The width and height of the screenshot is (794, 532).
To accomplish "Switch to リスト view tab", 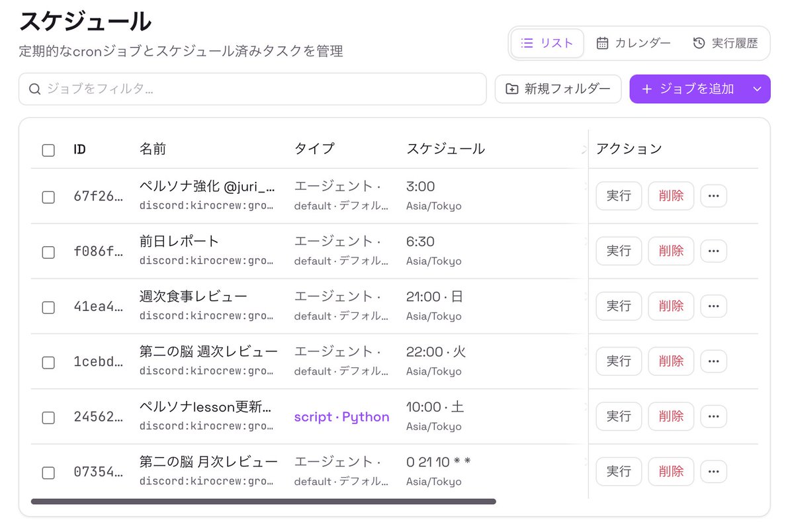I will click(547, 43).
